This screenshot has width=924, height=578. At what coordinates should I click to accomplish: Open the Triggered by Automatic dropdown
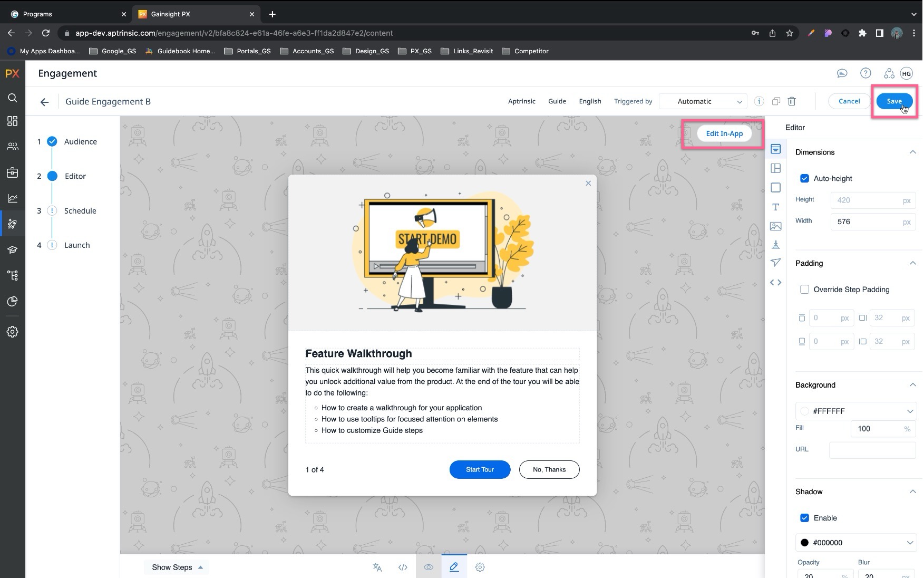[x=703, y=101]
